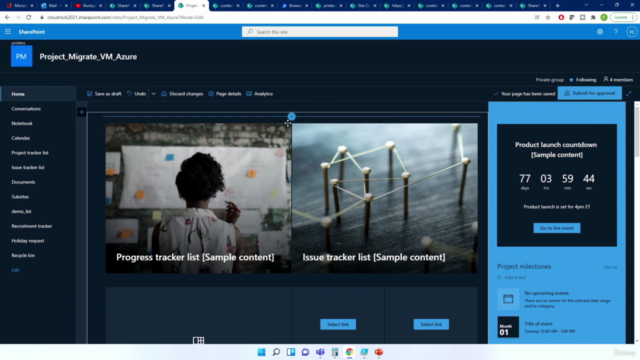
Task: Click Add event under Project milestones
Action: (x=511, y=278)
